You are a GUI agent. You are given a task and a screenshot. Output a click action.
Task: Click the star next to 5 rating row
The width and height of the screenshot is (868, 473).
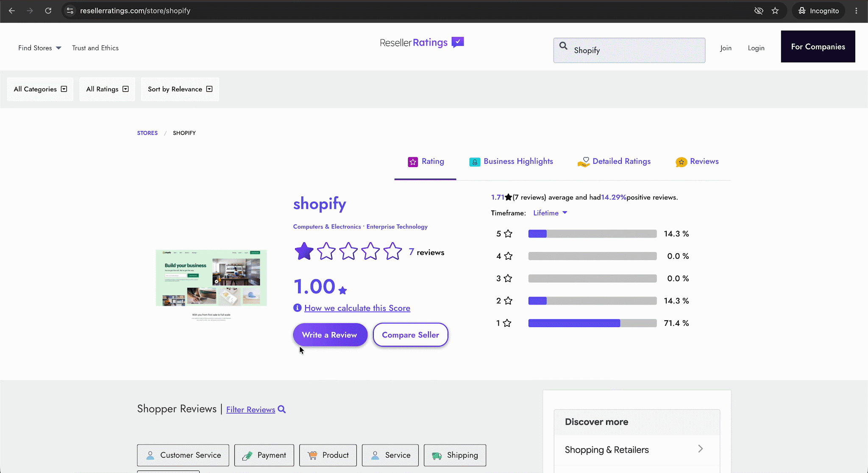tap(508, 234)
